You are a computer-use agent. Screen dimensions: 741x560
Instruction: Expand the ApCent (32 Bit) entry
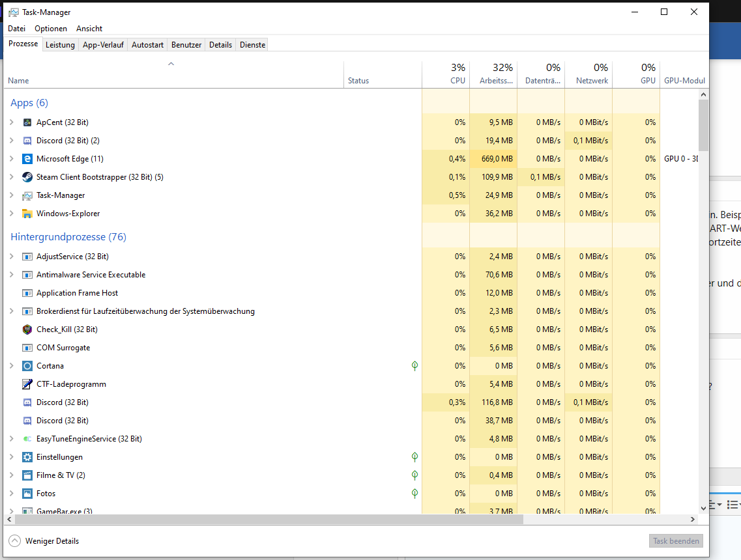pos(12,122)
